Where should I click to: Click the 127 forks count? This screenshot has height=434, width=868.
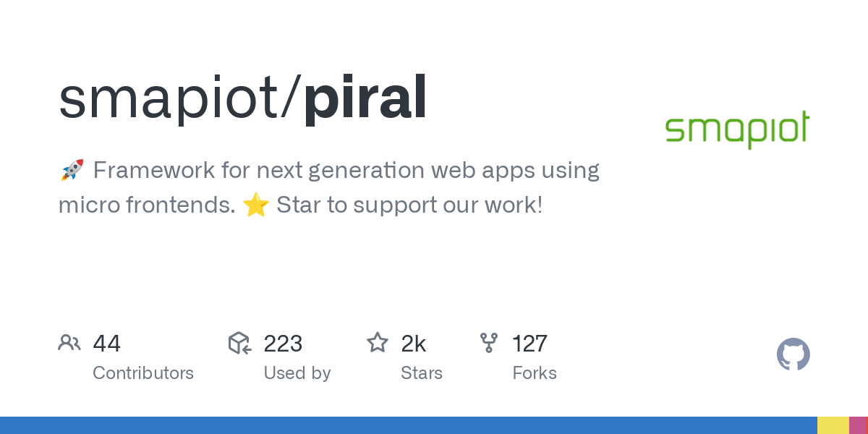click(x=530, y=344)
